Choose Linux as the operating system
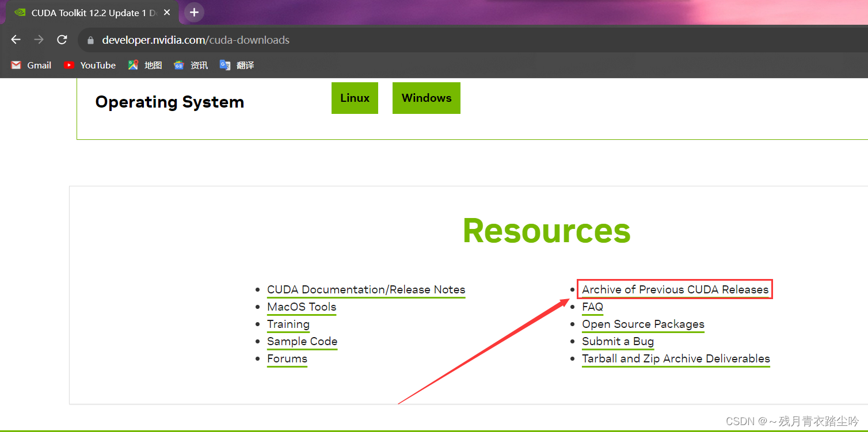This screenshot has height=432, width=868. tap(355, 98)
